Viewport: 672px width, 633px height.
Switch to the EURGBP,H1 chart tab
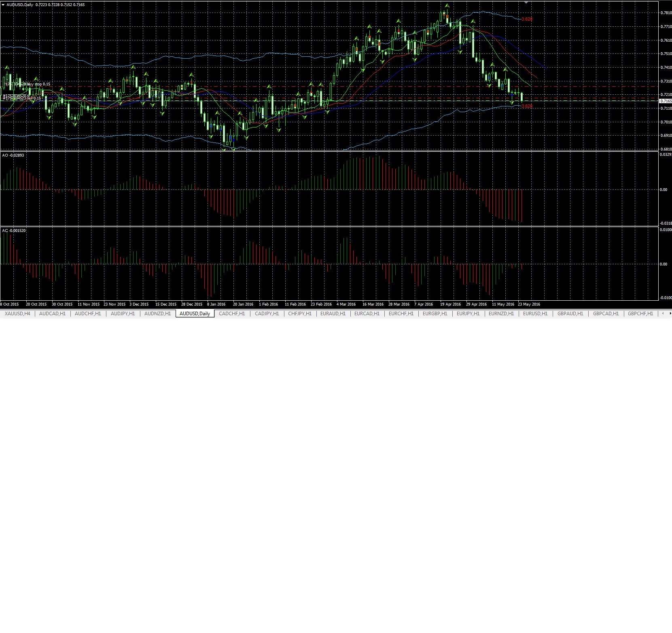[435, 314]
